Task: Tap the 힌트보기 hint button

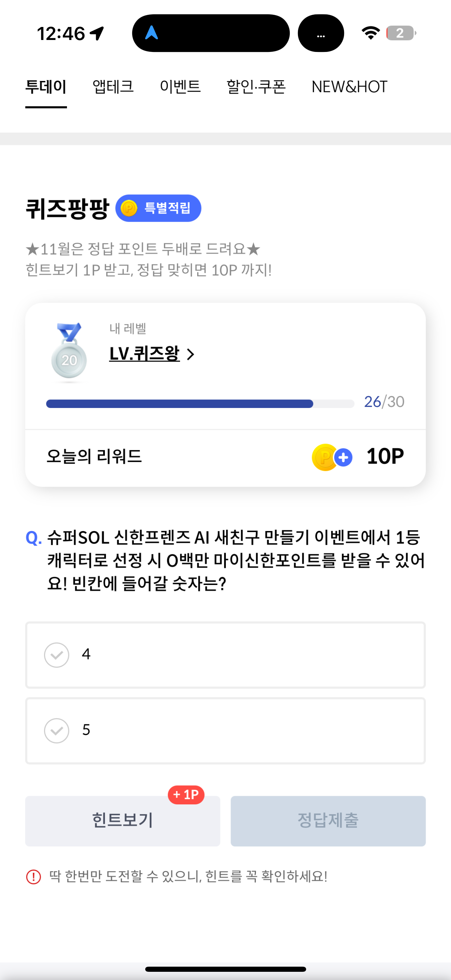Action: click(x=122, y=821)
